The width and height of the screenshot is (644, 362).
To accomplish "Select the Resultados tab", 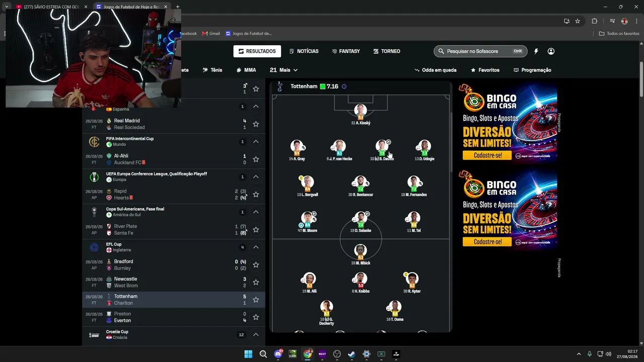I will click(x=257, y=51).
